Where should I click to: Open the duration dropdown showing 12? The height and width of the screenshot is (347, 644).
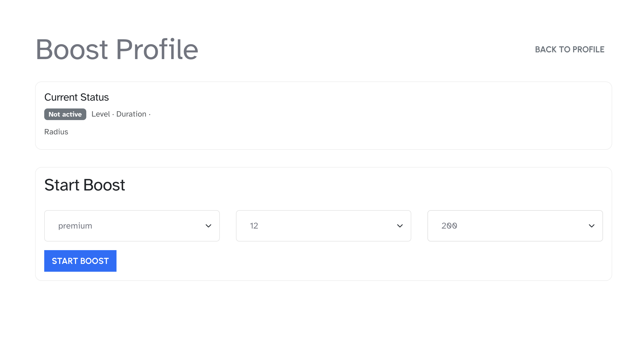coord(323,226)
